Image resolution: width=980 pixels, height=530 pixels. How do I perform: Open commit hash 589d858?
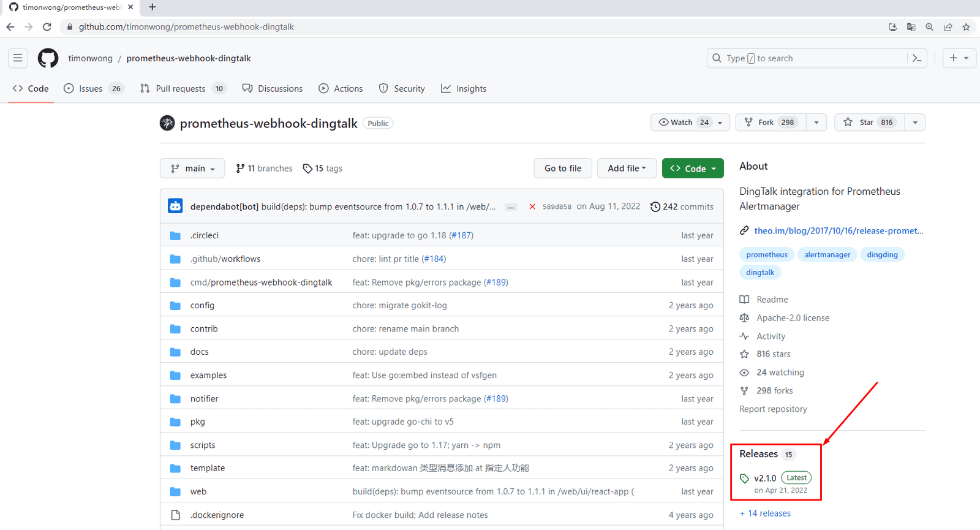click(x=557, y=207)
